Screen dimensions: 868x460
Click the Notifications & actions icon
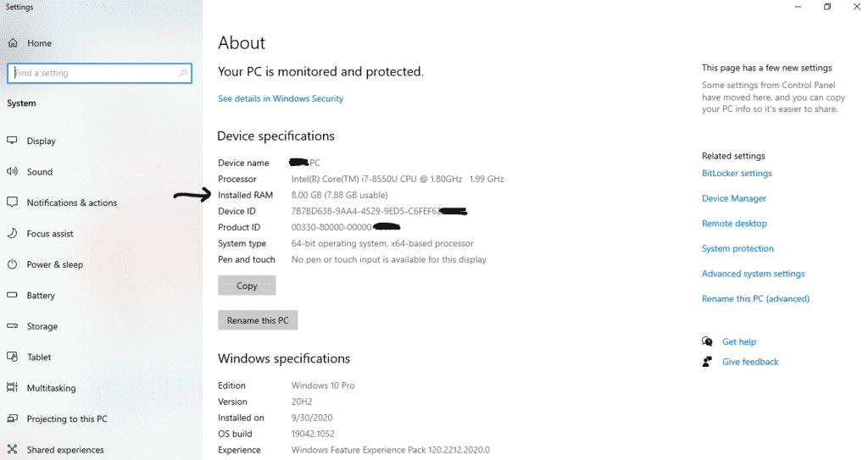(12, 202)
